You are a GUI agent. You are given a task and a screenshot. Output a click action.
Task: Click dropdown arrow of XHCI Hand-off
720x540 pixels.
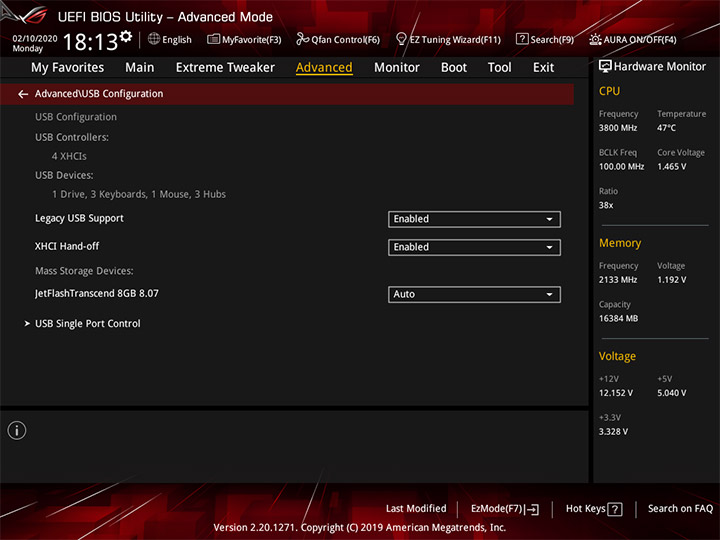click(x=549, y=248)
